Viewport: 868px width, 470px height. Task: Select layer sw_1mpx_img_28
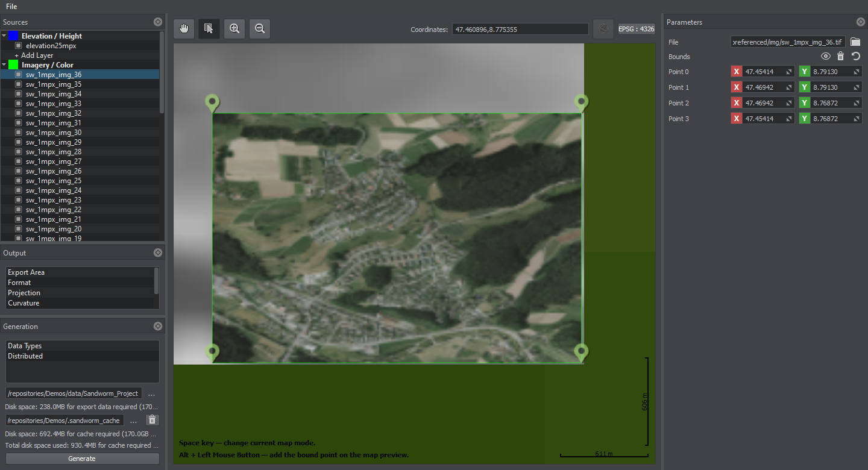(x=53, y=152)
